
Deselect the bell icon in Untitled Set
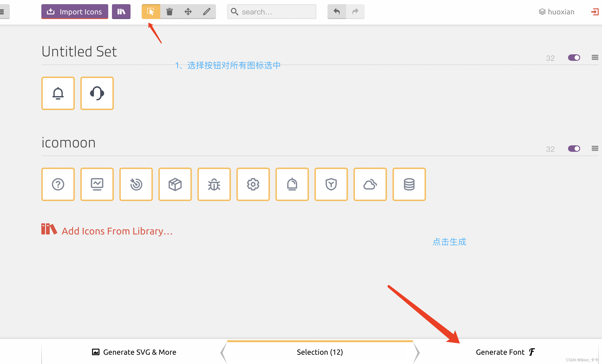pyautogui.click(x=58, y=93)
